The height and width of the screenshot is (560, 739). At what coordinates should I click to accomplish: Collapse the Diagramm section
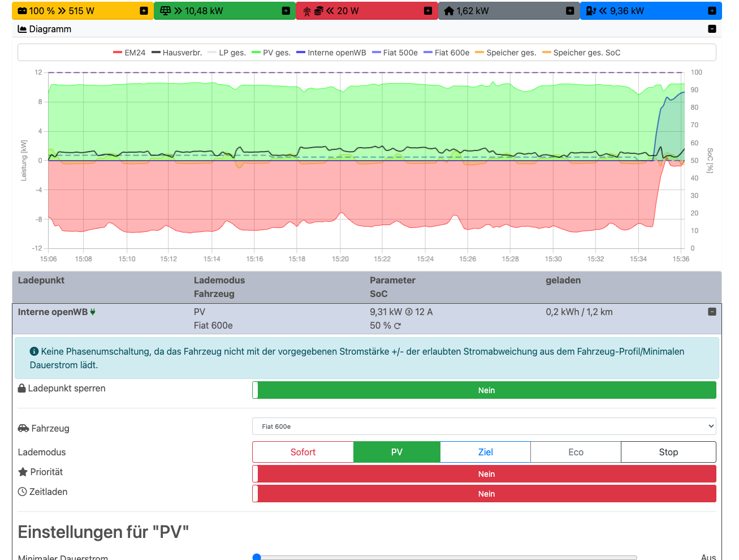[712, 29]
